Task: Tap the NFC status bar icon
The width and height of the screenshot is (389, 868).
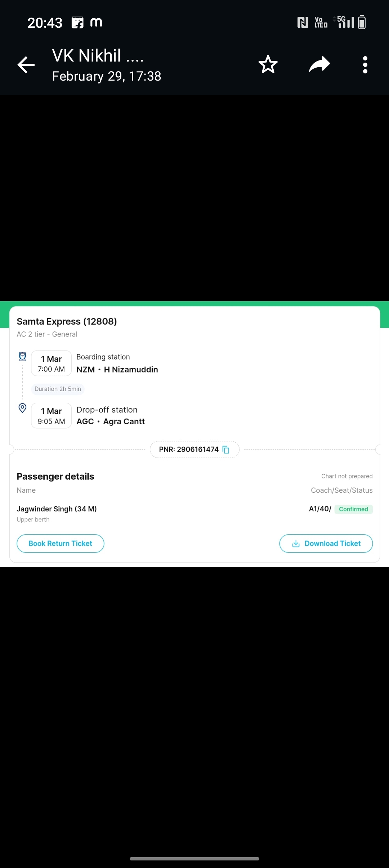Action: click(x=303, y=22)
